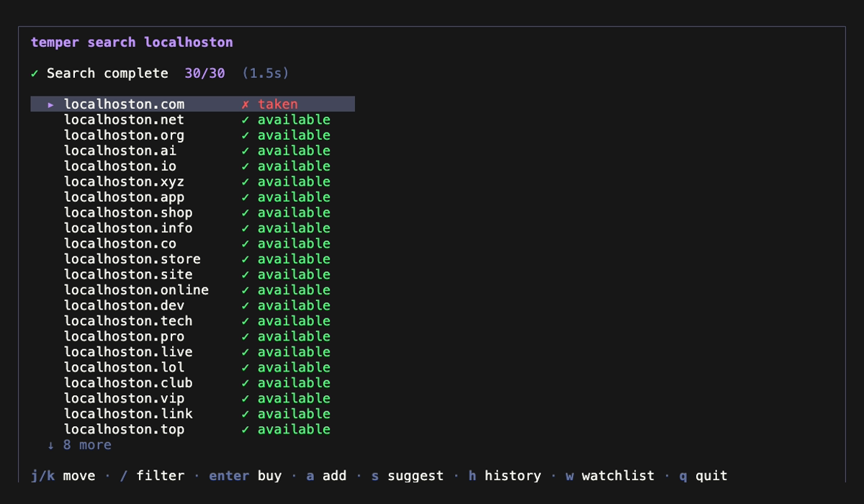The height and width of the screenshot is (504, 864).
Task: Select the localhoston.site domain row
Action: click(192, 274)
